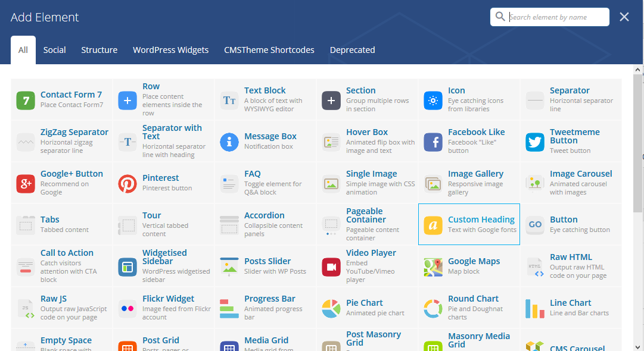Viewport: 644px width, 351px height.
Task: Click the Facebook Like icon
Action: pyautogui.click(x=433, y=142)
